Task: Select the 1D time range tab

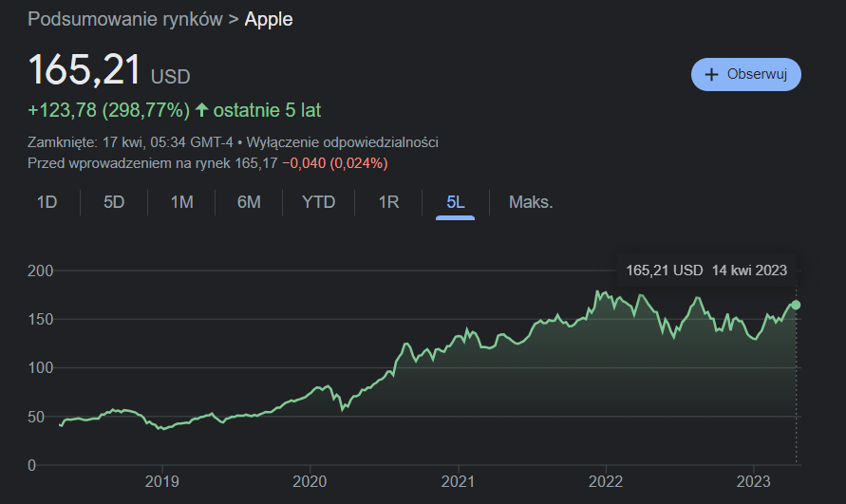Action: coord(47,202)
